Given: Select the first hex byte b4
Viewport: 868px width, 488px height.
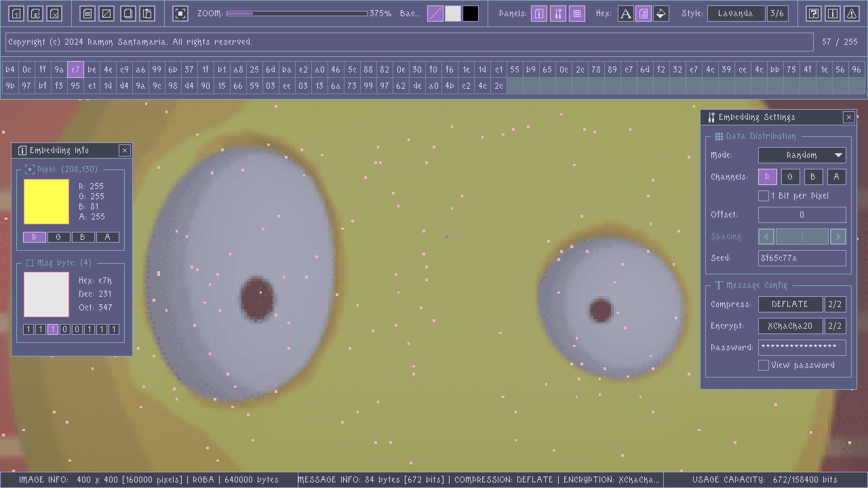Looking at the screenshot, I should [10, 69].
